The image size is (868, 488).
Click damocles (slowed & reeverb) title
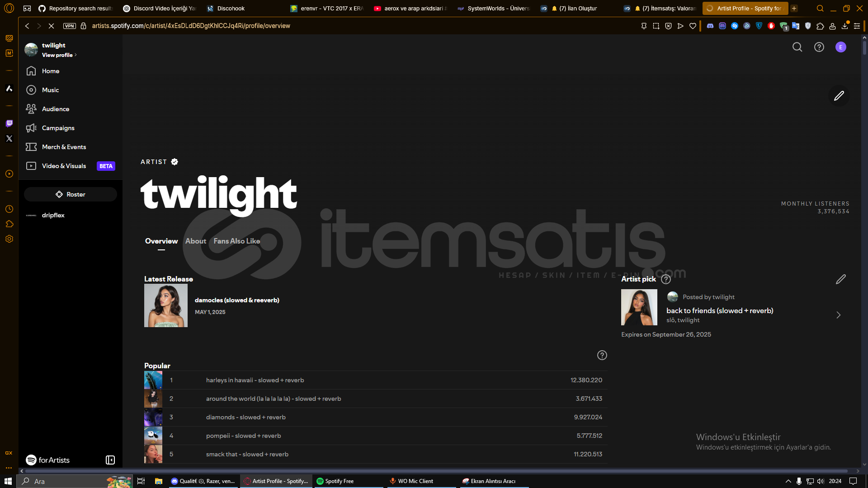point(237,300)
